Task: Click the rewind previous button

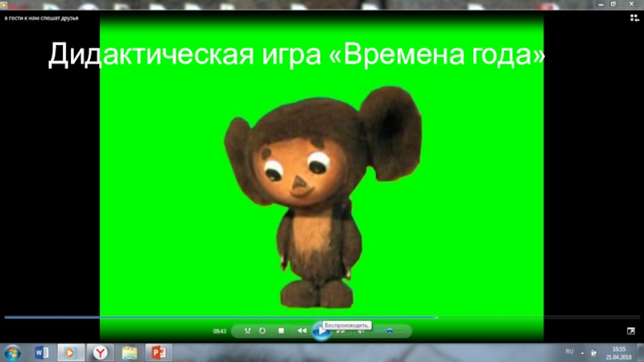Action: point(302,331)
